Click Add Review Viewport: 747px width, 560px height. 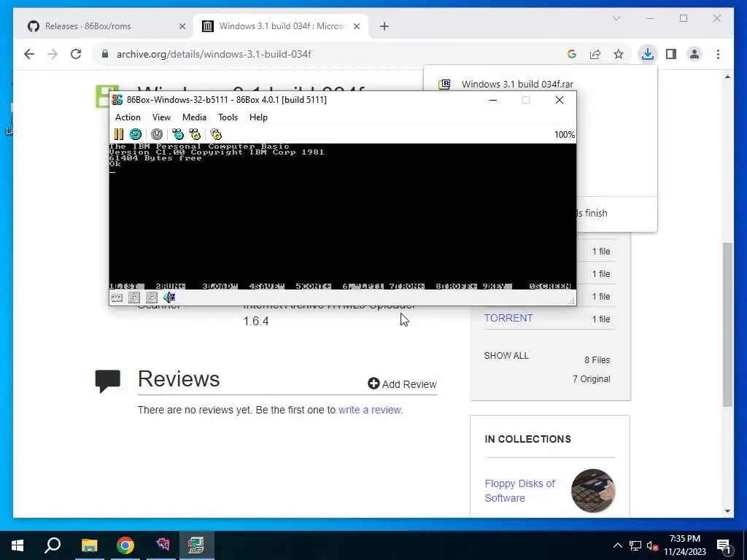(x=402, y=384)
